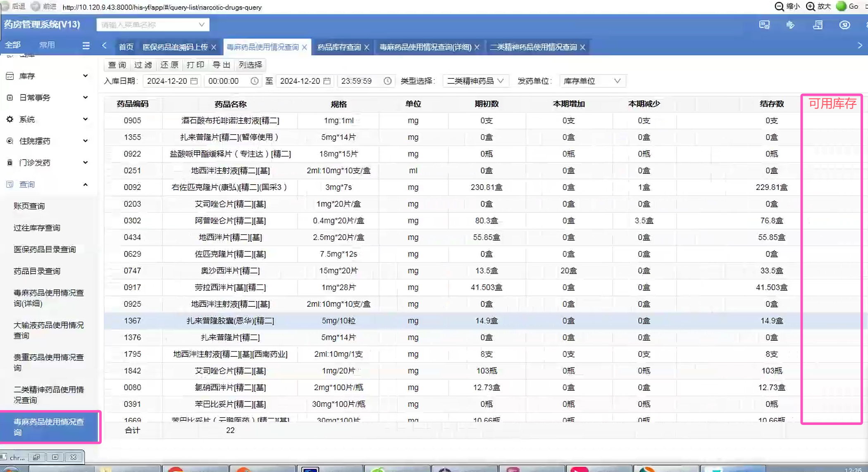Open the 类型选择 dropdown
868x472 pixels.
[x=475, y=81]
